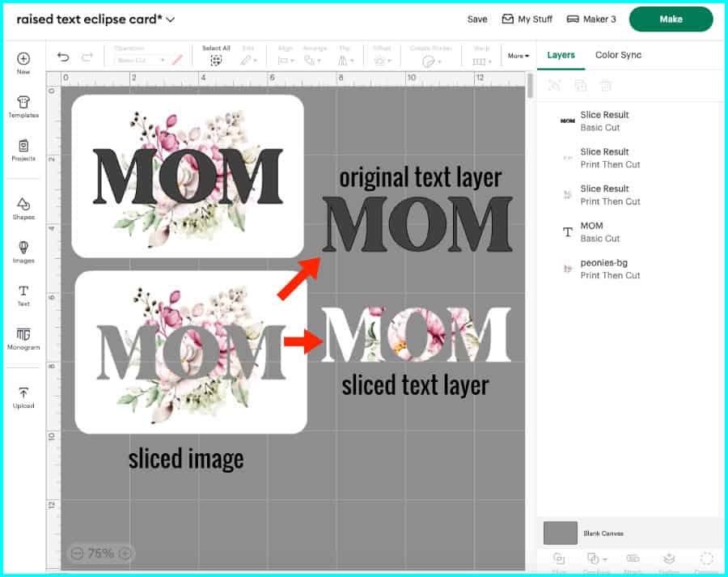
Task: Click Save
Action: 476,19
